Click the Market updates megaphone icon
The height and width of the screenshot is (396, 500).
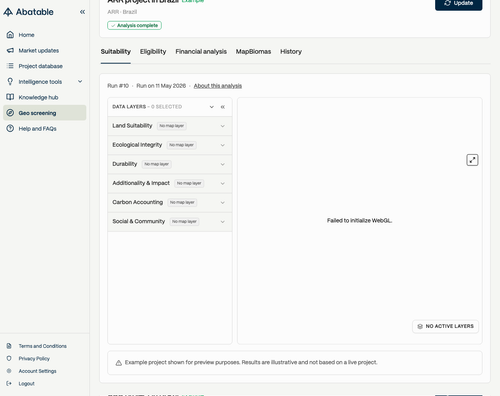pyautogui.click(x=10, y=50)
